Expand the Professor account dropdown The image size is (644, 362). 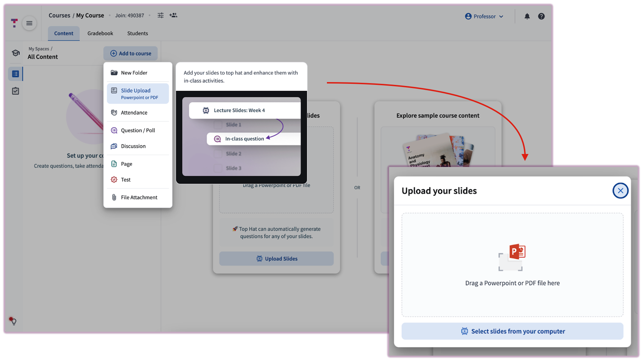click(484, 16)
